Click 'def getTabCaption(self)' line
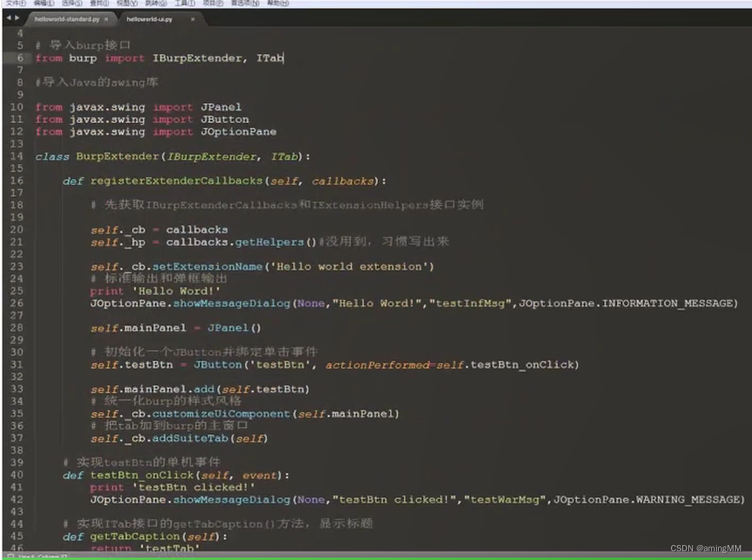This screenshot has height=560, width=752. coord(145,536)
